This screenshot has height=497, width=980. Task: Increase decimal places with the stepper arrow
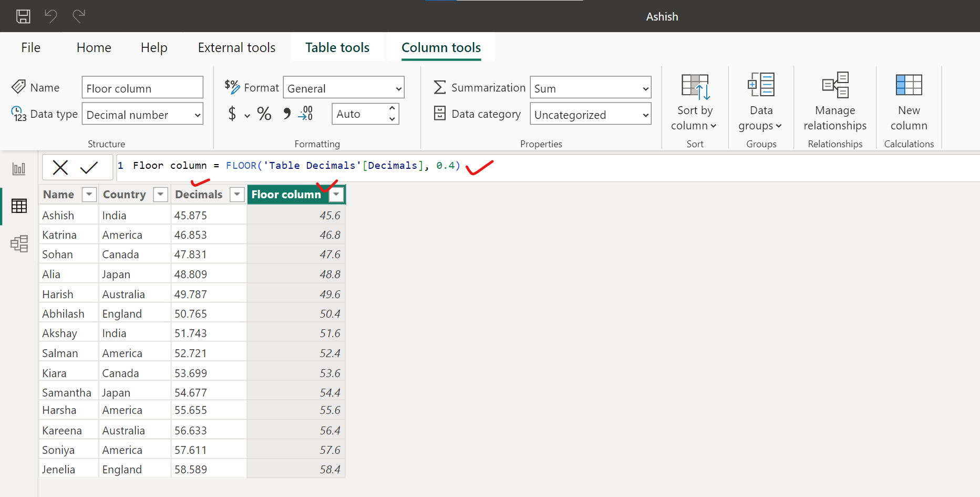coord(392,109)
